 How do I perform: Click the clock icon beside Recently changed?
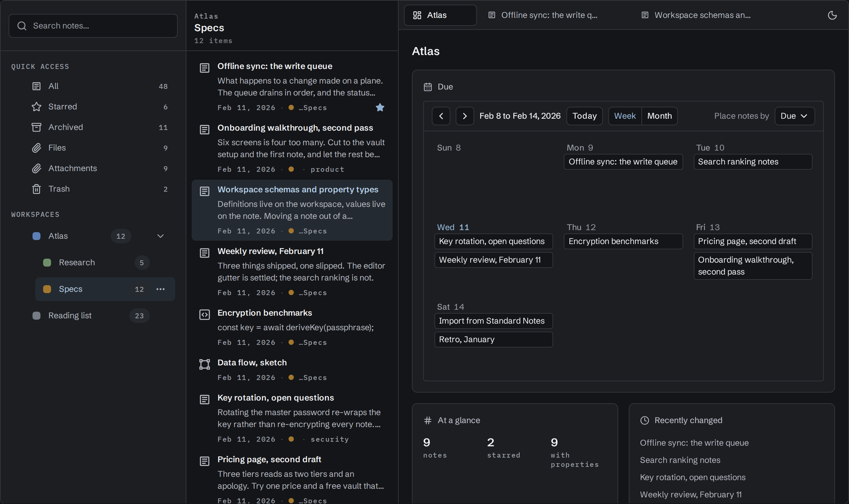point(645,420)
